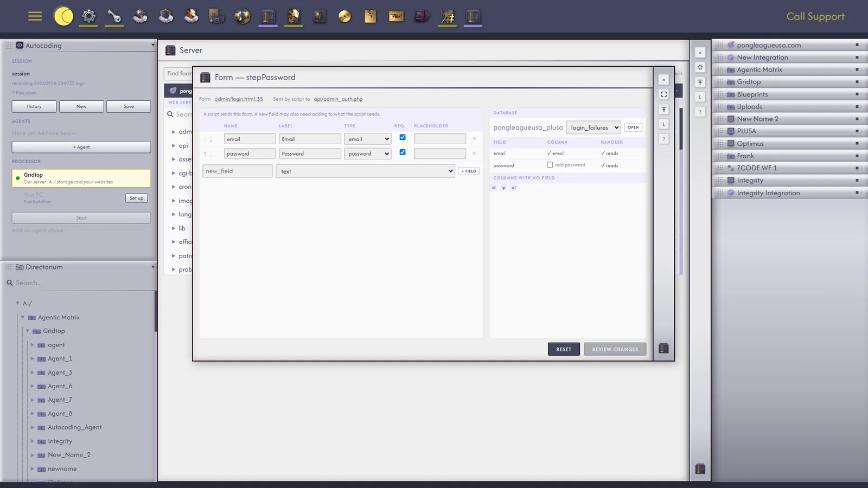Open the type dropdown for email field
The width and height of the screenshot is (868, 488).
368,139
